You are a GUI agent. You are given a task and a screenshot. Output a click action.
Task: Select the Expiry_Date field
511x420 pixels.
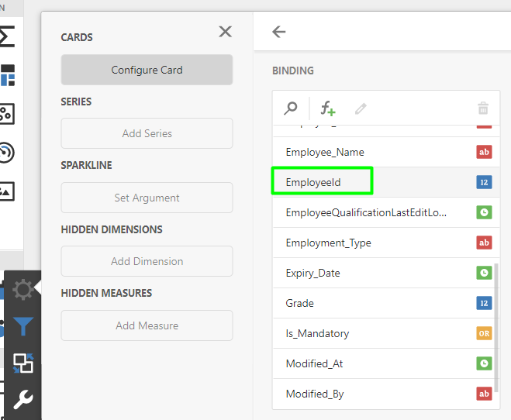386,273
